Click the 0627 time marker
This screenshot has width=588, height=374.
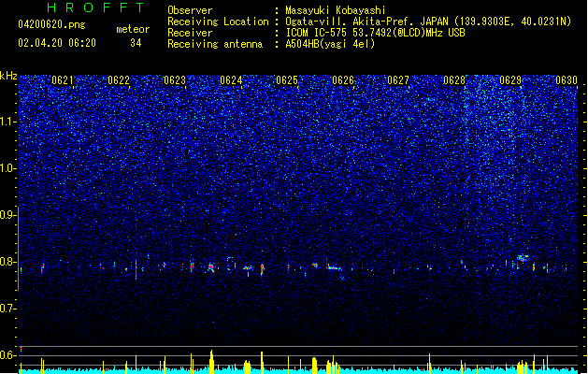398,80
